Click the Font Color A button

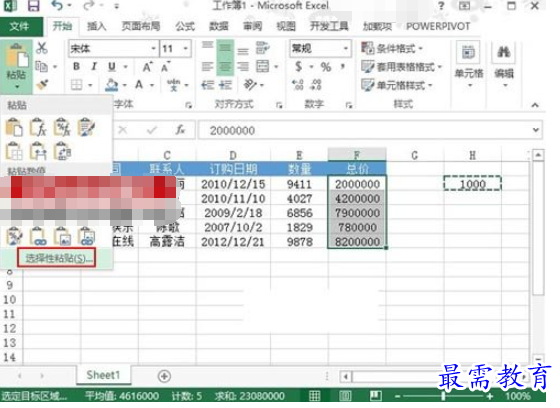(x=139, y=85)
